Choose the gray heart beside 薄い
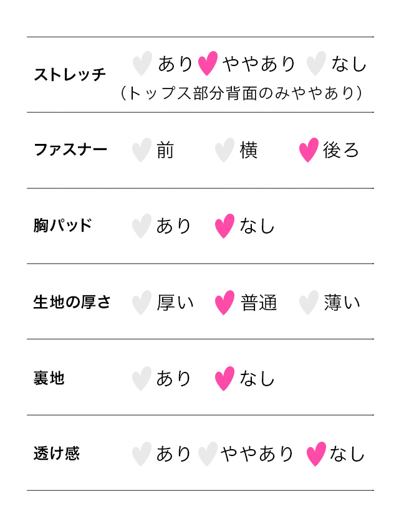Viewport: 399px width, 532px height. [x=309, y=303]
